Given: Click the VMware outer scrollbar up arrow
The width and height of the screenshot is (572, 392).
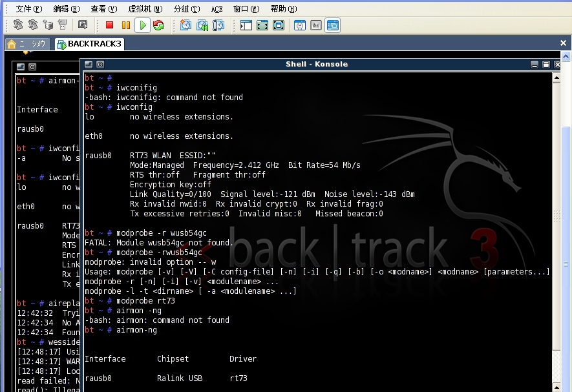Looking at the screenshot, I should click(566, 57).
